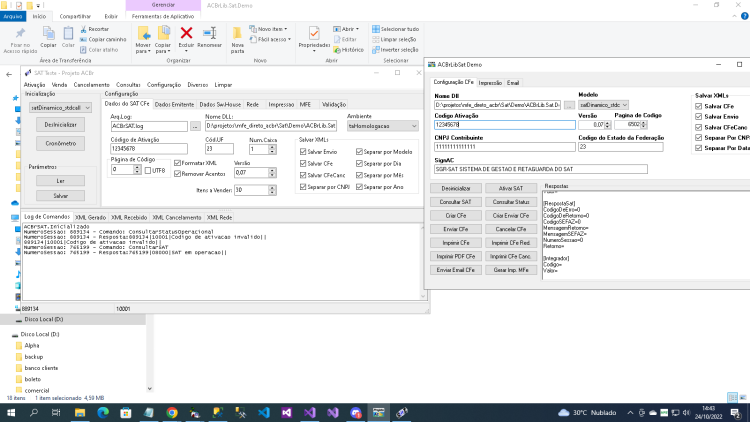Viewport: 750px width, 422px height.
Task: Click the Renomear ribbon icon
Action: coord(210,33)
